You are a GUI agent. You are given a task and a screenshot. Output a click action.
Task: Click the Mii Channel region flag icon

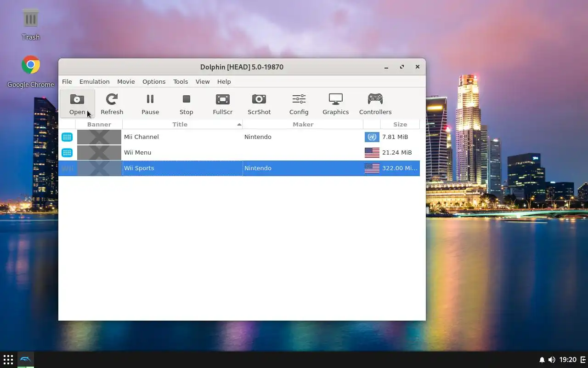coord(372,137)
